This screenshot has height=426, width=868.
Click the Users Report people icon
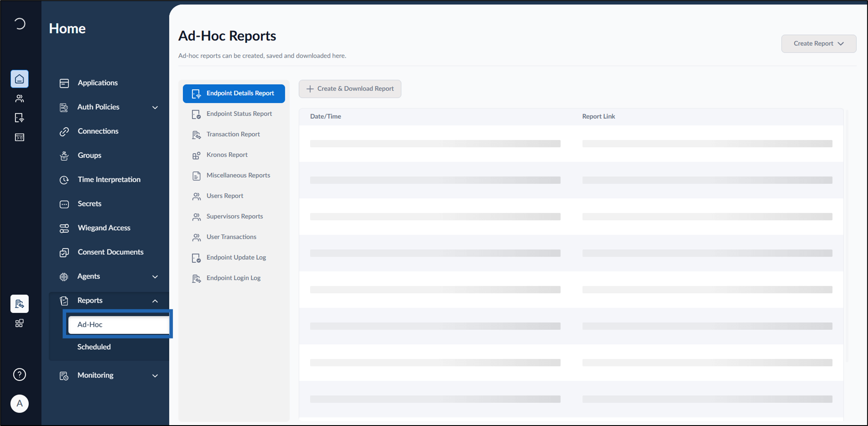click(x=196, y=196)
